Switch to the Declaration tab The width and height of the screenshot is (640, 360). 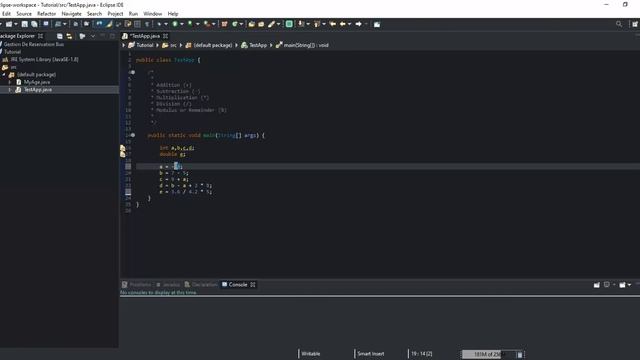click(200, 284)
